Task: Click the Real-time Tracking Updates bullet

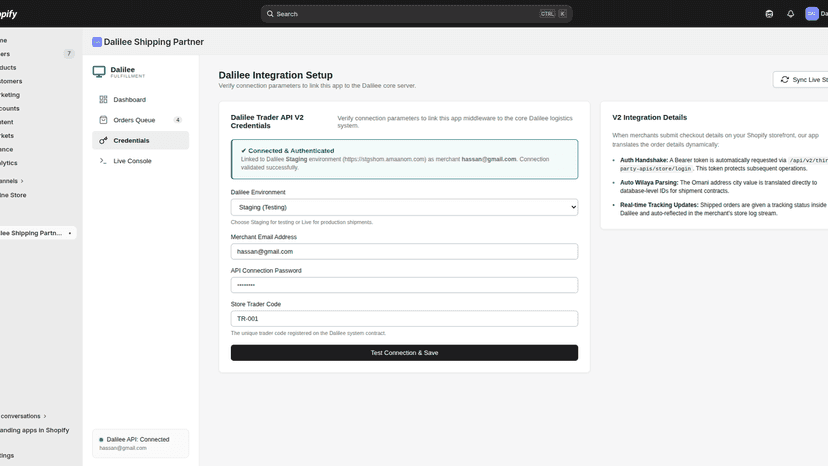Action: 723,209
